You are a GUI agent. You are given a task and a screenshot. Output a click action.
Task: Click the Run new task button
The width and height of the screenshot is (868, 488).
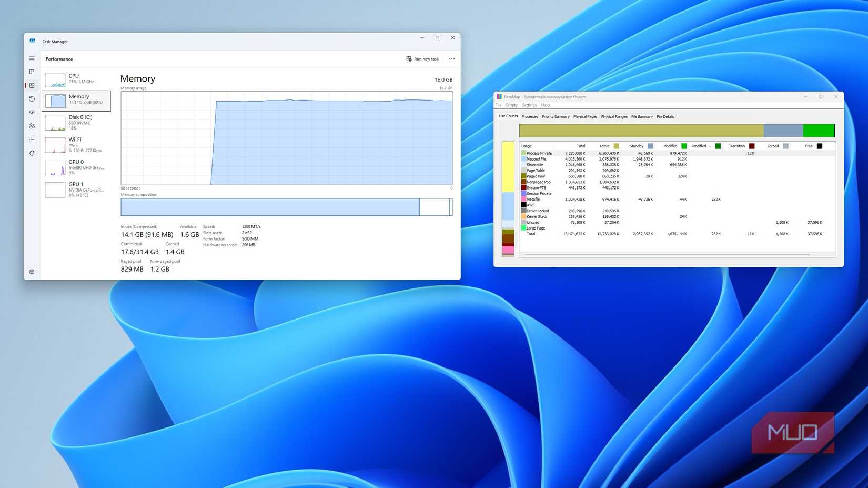pyautogui.click(x=422, y=58)
